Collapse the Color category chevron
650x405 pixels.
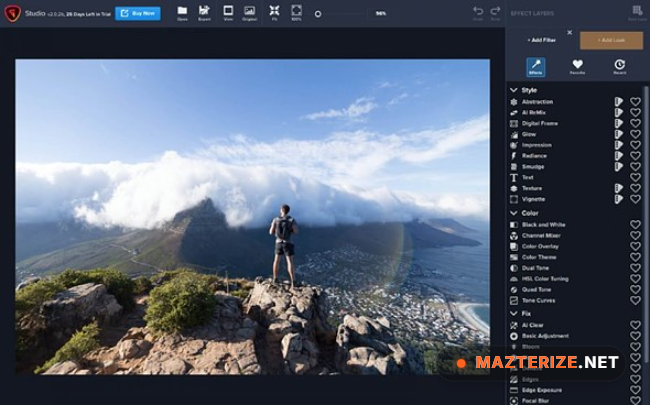[514, 213]
